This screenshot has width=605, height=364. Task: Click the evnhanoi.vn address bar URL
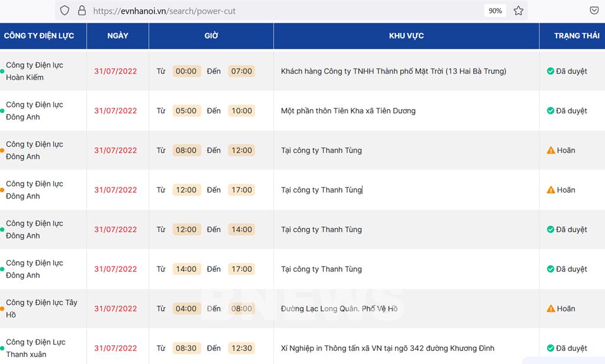[164, 11]
